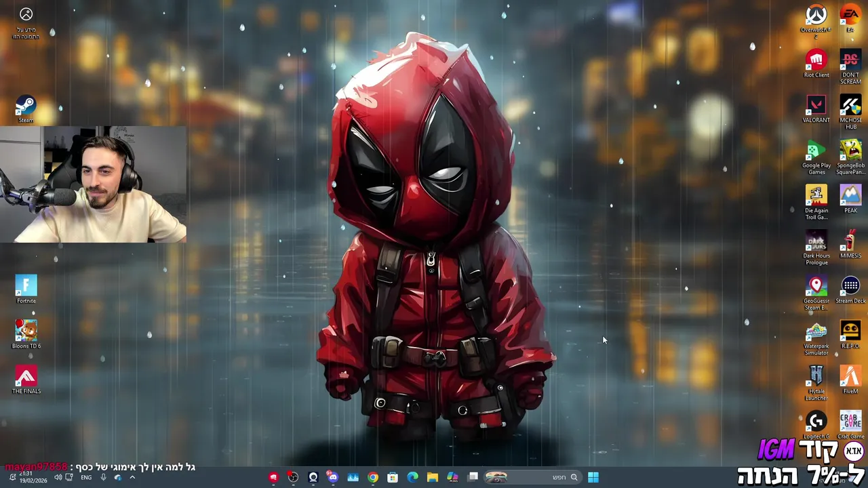Launch the PEAK game shortcut
The image size is (868, 488).
point(850,199)
